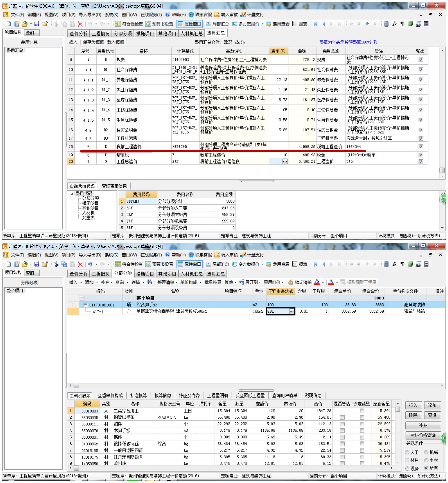Image resolution: width=448 pixels, height=483 pixels.
Task: Click 计量支付 in the 费用汇总 window menu bar
Action: [x=252, y=15]
